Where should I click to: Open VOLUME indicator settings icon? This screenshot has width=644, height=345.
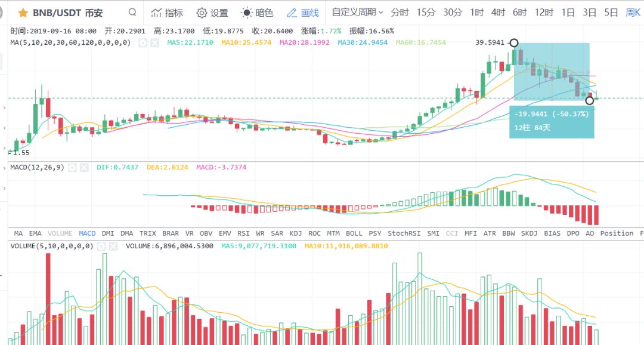pyautogui.click(x=100, y=246)
